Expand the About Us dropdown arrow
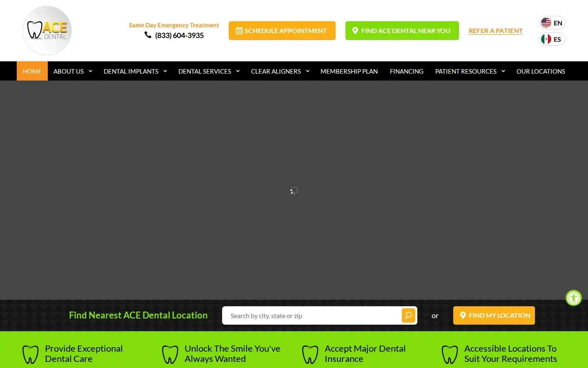Image resolution: width=588 pixels, height=368 pixels. (x=90, y=71)
